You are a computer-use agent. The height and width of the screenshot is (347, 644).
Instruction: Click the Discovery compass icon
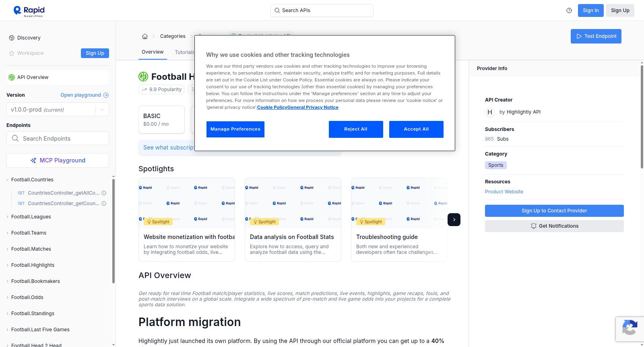point(12,38)
